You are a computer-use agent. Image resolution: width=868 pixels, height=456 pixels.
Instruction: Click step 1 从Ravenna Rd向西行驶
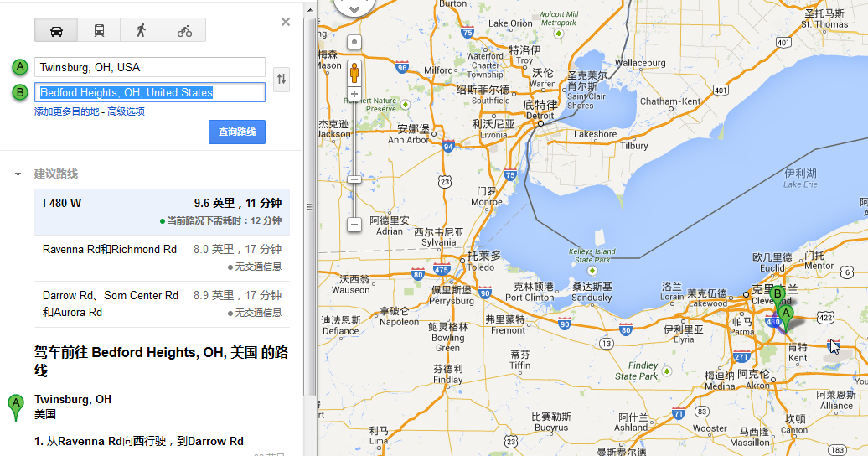click(x=139, y=441)
